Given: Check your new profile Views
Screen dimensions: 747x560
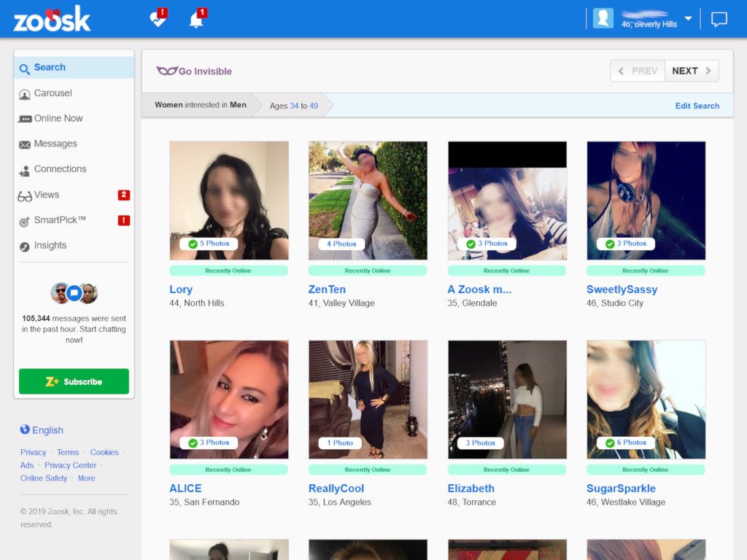Looking at the screenshot, I should coord(47,195).
